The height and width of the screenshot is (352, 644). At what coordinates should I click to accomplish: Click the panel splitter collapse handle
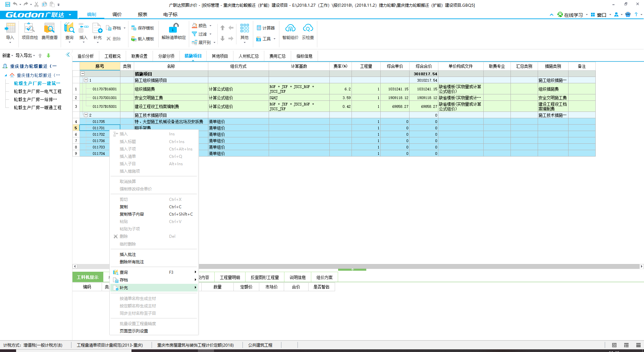(x=352, y=269)
